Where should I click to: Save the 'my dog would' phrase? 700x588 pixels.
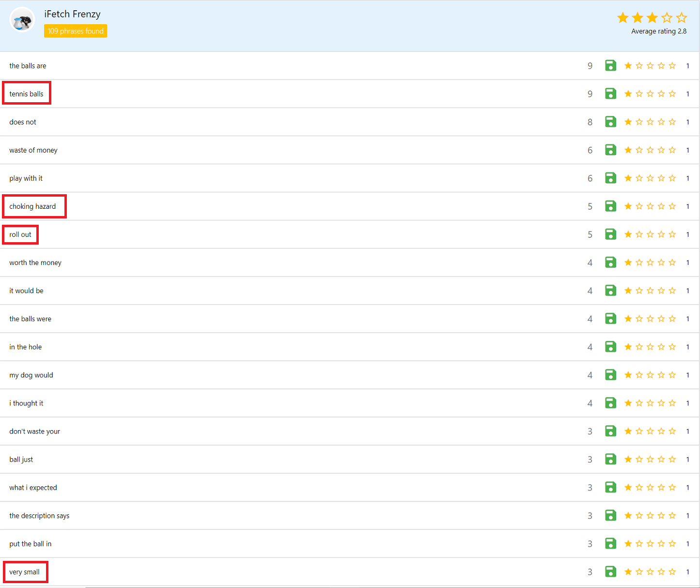click(x=610, y=374)
